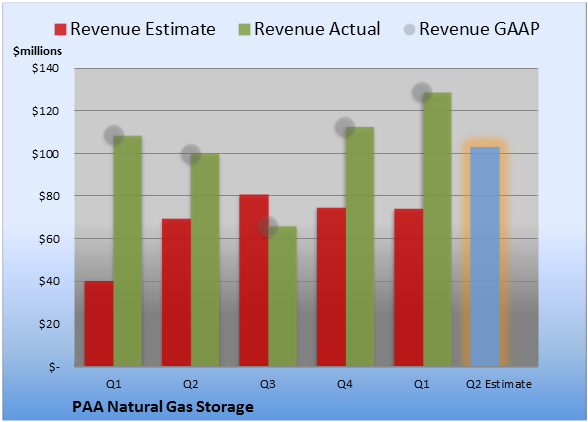The image size is (588, 422).
Task: Click the $40 axis value
Action: coord(49,281)
